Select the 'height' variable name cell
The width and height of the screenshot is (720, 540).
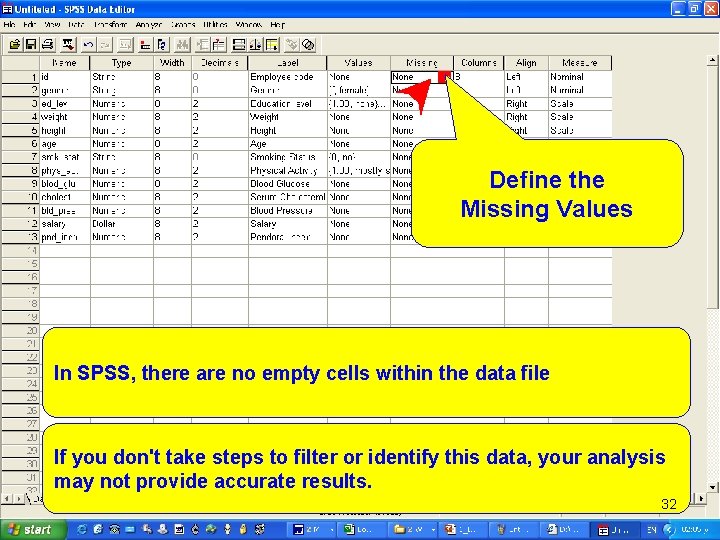(65, 130)
